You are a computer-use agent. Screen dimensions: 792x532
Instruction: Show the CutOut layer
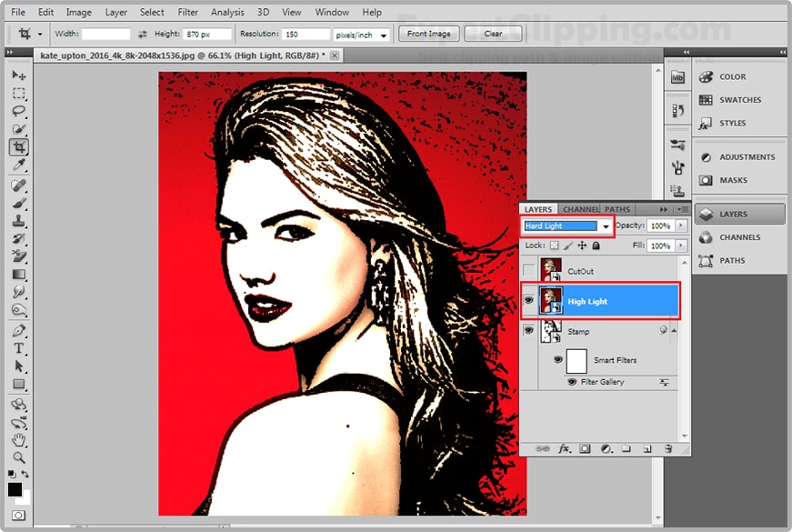pyautogui.click(x=529, y=270)
